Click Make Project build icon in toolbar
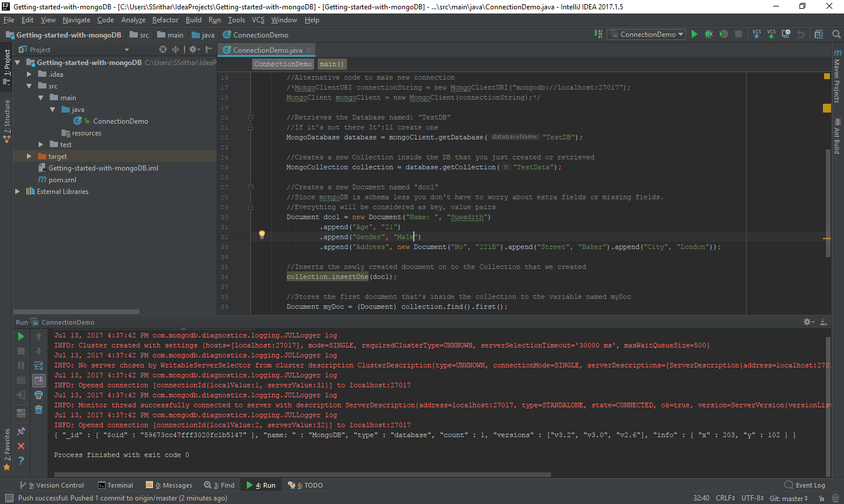The width and height of the screenshot is (844, 504). pyautogui.click(x=598, y=35)
